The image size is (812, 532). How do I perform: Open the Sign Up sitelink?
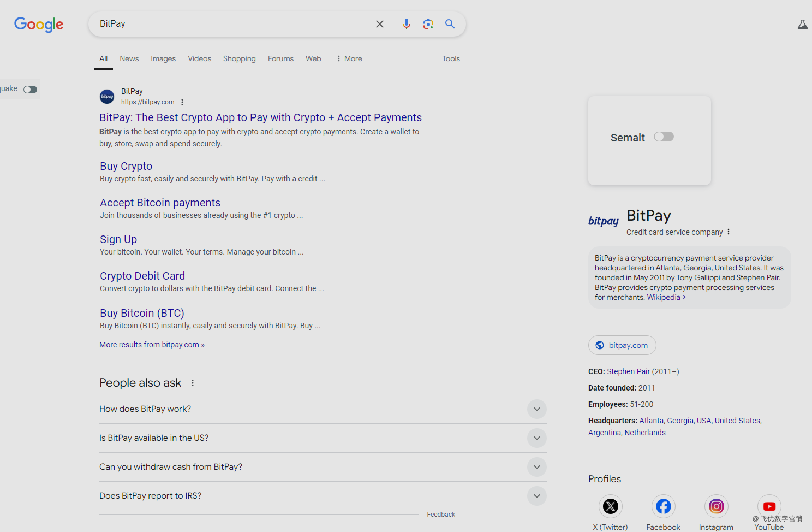click(x=118, y=239)
